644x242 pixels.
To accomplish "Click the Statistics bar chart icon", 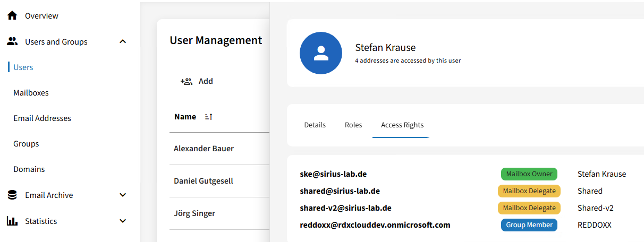I will [12, 221].
